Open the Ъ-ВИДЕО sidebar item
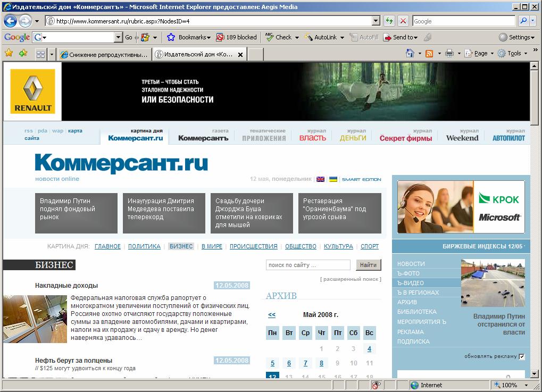 (410, 283)
